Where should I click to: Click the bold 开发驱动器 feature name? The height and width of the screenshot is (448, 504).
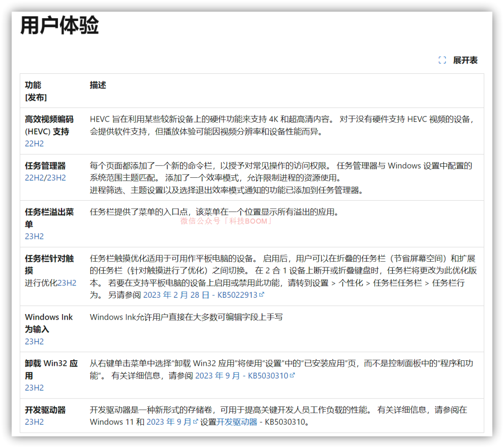[45, 410]
